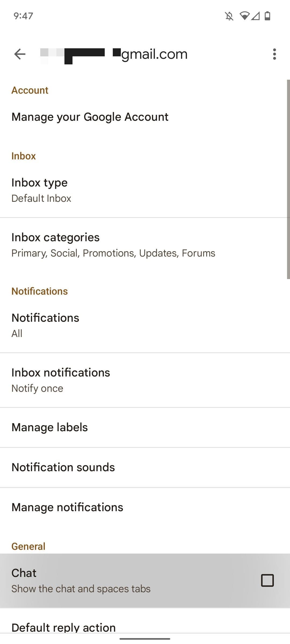Enable the Chat tabs checkbox

[267, 580]
